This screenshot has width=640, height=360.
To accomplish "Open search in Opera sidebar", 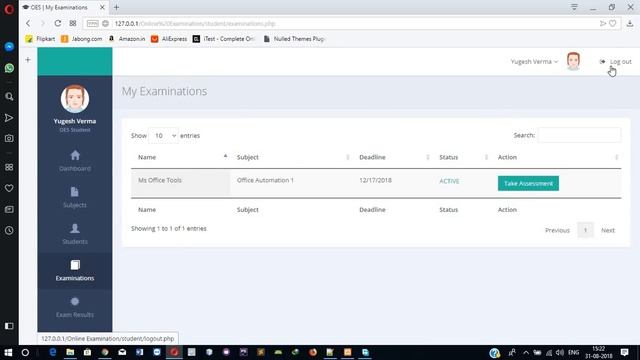I will [9, 97].
